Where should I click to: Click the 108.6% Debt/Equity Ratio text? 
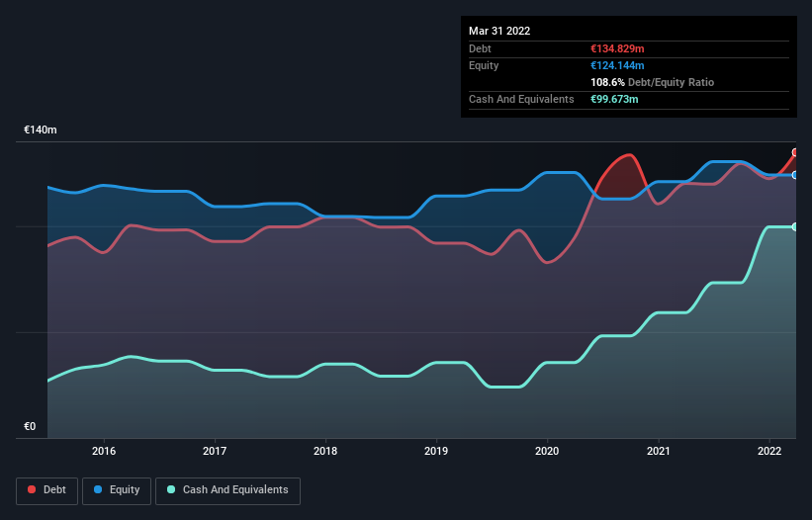pyautogui.click(x=652, y=82)
